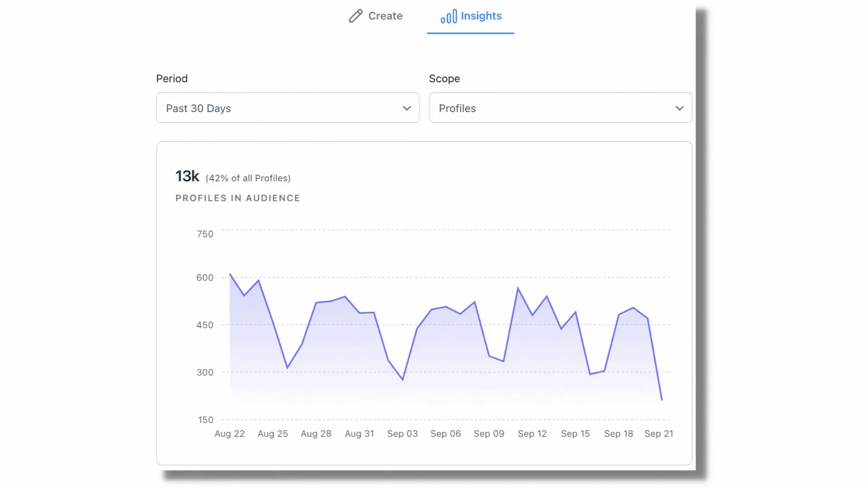This screenshot has height=488, width=868.
Task: Click the Sep 18 axis label
Action: pos(618,434)
